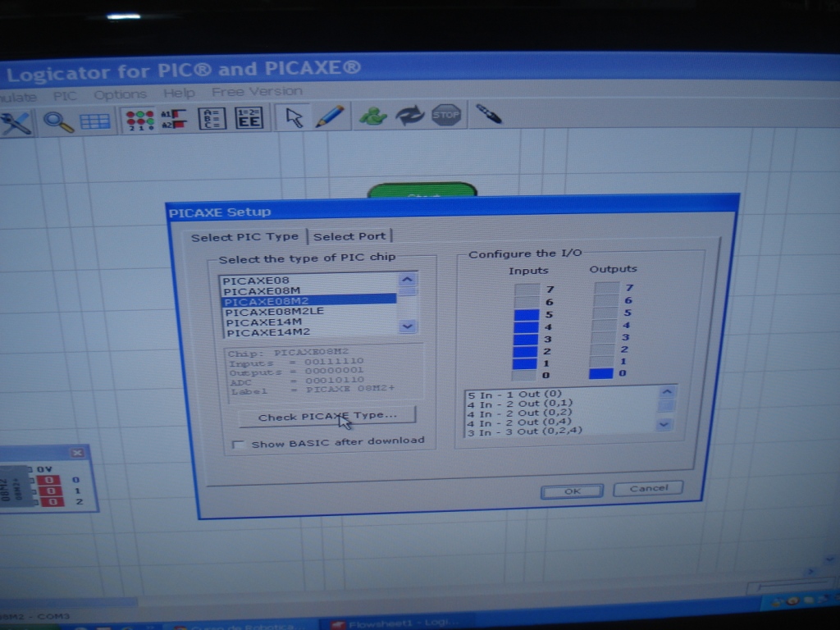The image size is (840, 630).
Task: Click the green running man icon
Action: pos(373,115)
